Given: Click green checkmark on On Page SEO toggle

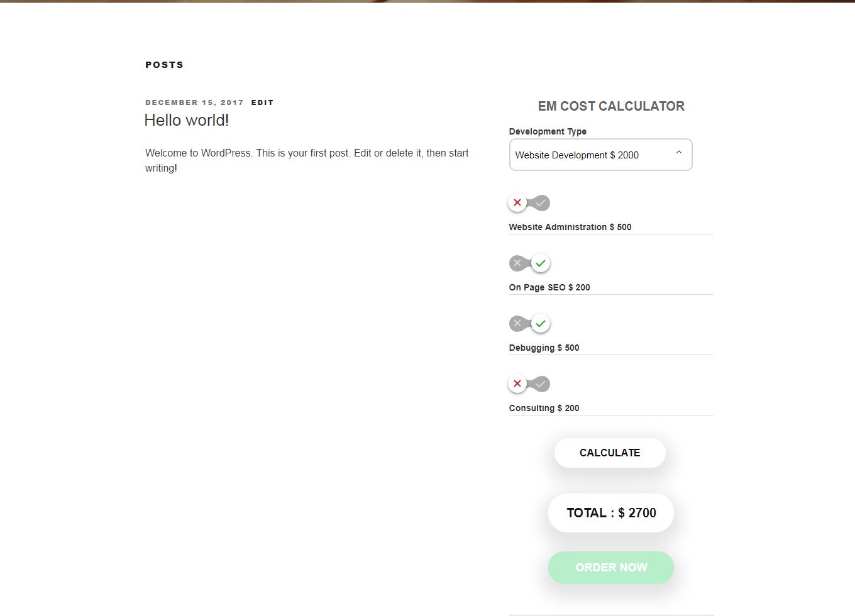Looking at the screenshot, I should pos(541,263).
